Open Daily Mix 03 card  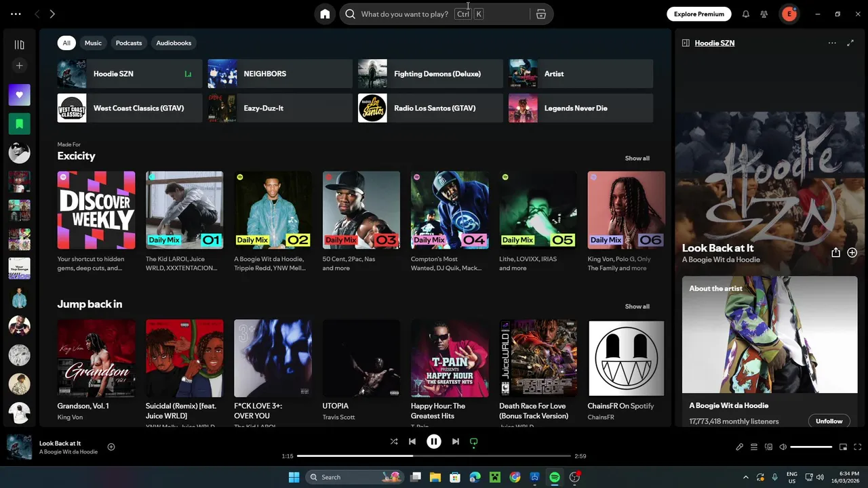[361, 222]
